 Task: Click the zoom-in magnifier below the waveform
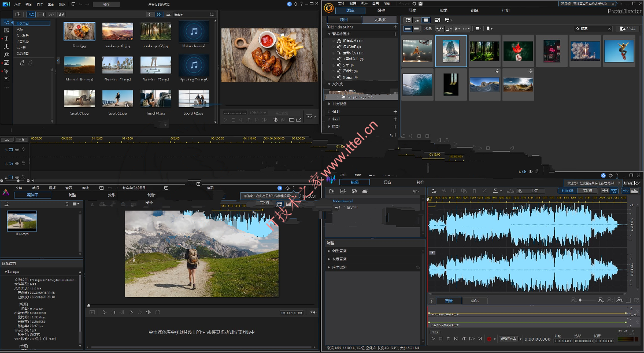pyautogui.click(x=601, y=300)
